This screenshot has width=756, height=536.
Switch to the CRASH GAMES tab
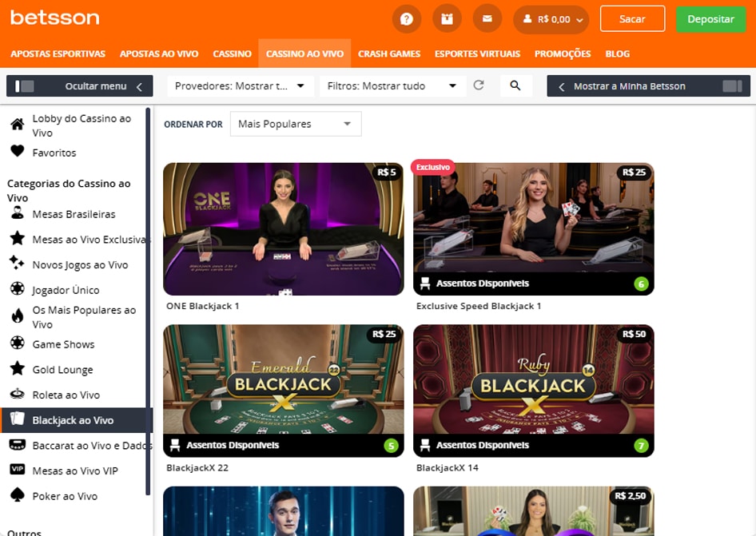click(389, 54)
